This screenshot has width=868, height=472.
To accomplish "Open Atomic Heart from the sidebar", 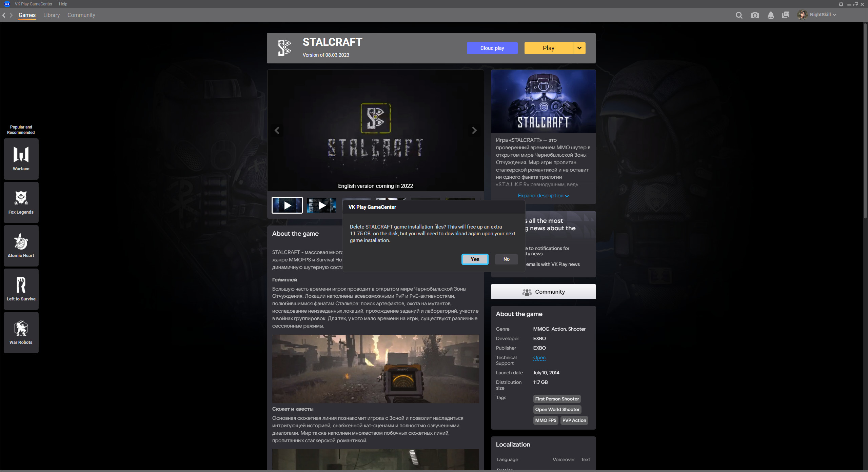I will coord(21,245).
